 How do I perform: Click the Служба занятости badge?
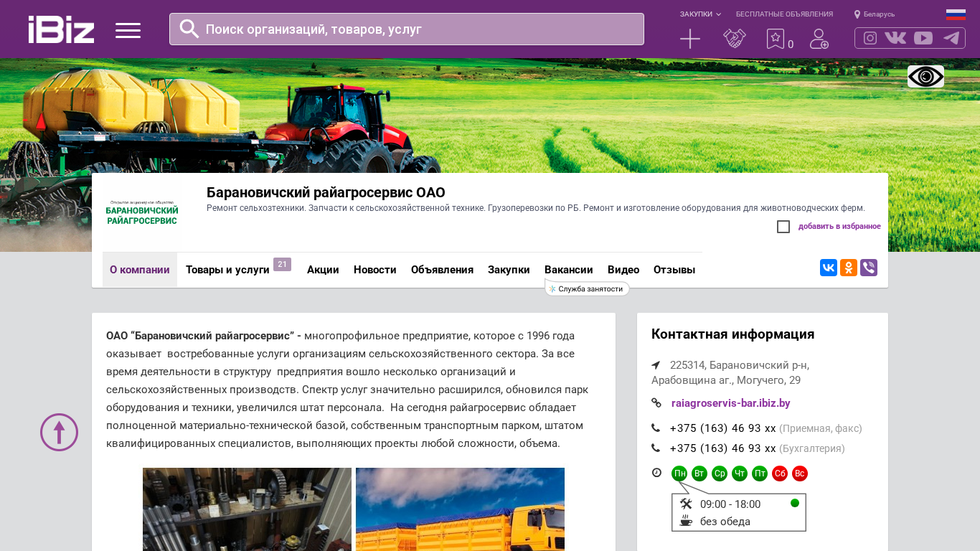pos(587,288)
